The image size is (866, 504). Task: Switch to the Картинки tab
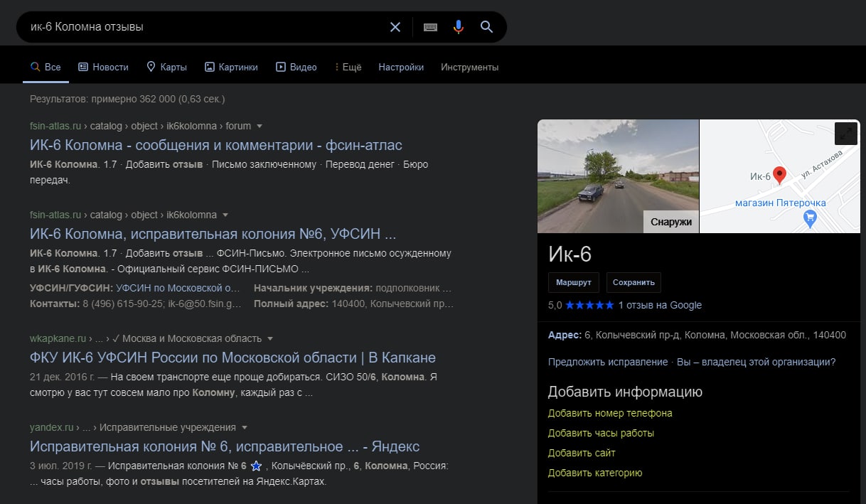pos(231,67)
